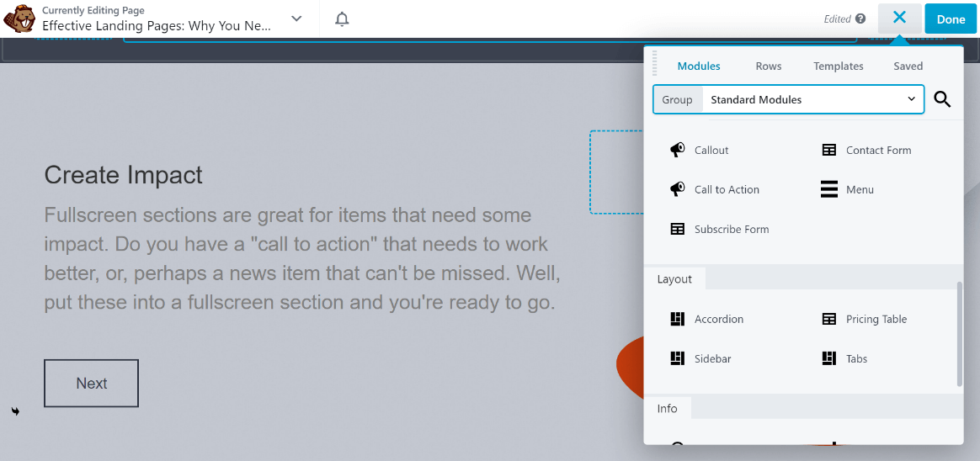Open the notifications bell icon
Screen dimensions: 980x461
pyautogui.click(x=341, y=19)
